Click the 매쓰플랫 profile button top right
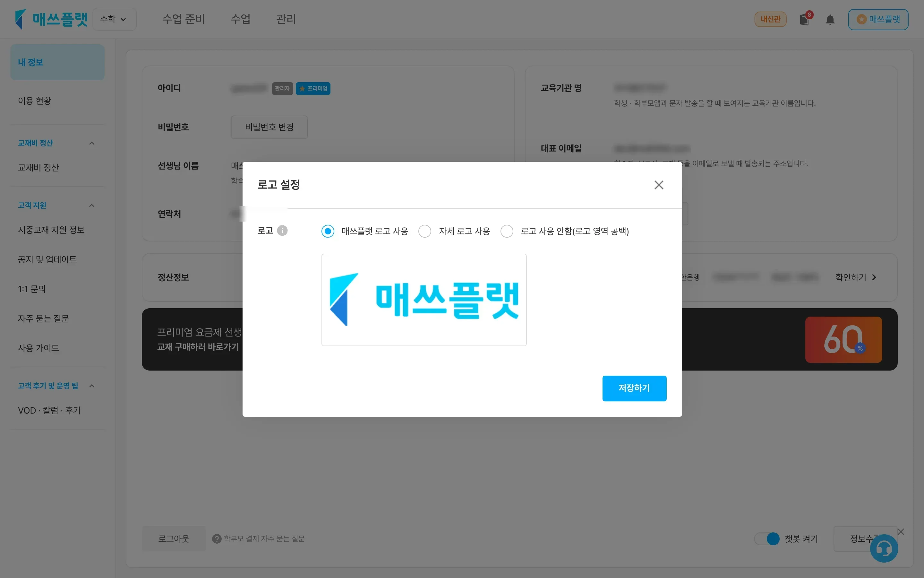Image resolution: width=924 pixels, height=578 pixels. (878, 19)
